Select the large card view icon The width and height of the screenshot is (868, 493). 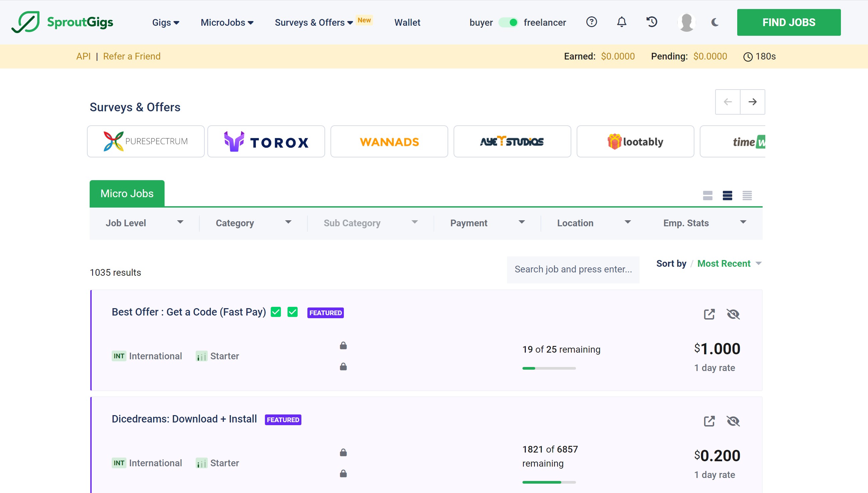point(707,196)
